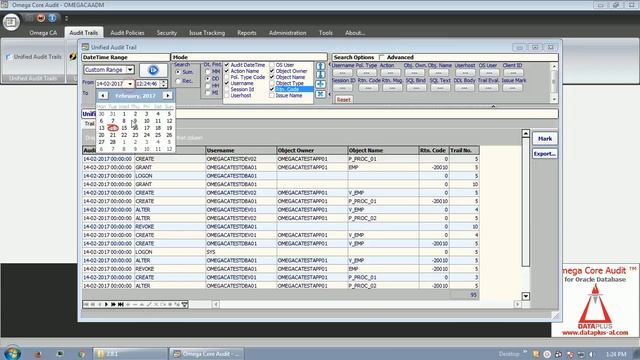Open the SQL Text search filter button
The image size is (640, 360).
click(440, 88)
